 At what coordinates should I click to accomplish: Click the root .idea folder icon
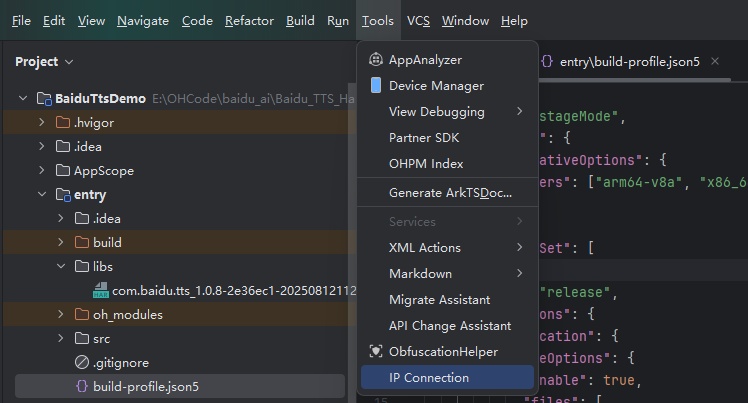(x=62, y=146)
